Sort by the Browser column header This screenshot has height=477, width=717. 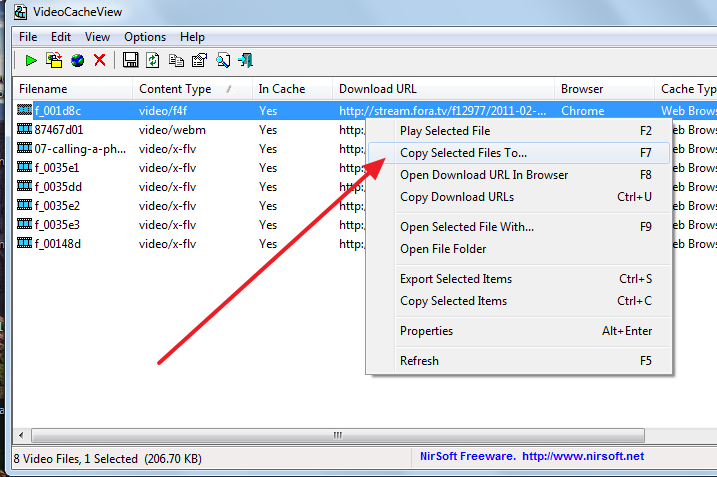[605, 89]
